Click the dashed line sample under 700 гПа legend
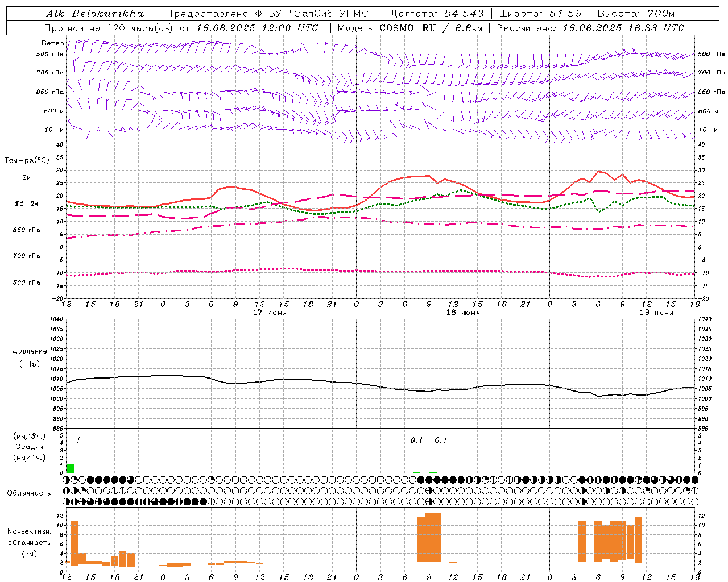The image size is (728, 582). (x=26, y=263)
